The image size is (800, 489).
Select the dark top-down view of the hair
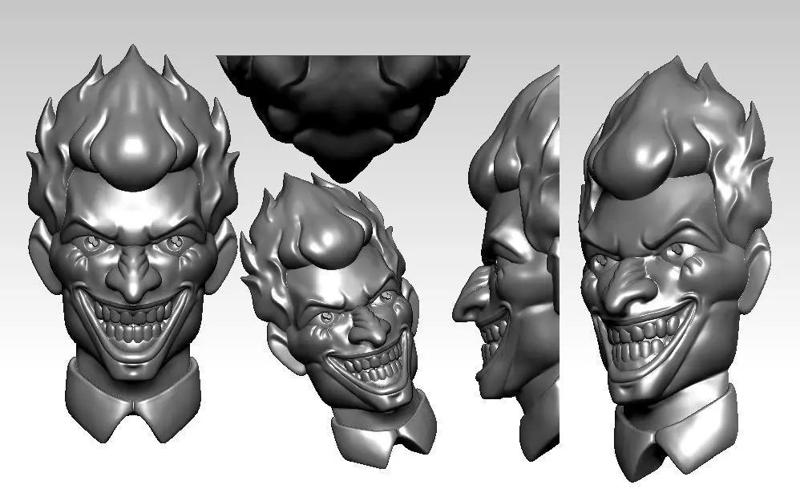coord(343,118)
